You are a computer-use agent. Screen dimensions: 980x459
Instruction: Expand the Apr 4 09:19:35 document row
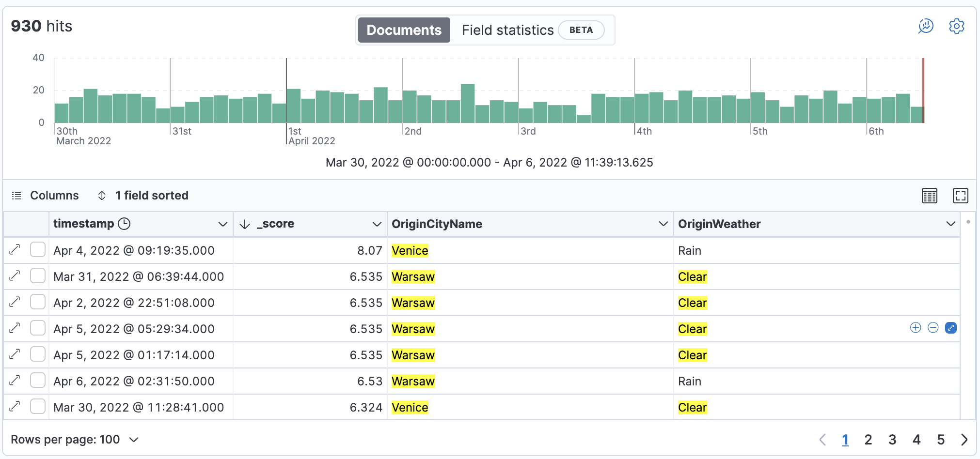(x=15, y=250)
